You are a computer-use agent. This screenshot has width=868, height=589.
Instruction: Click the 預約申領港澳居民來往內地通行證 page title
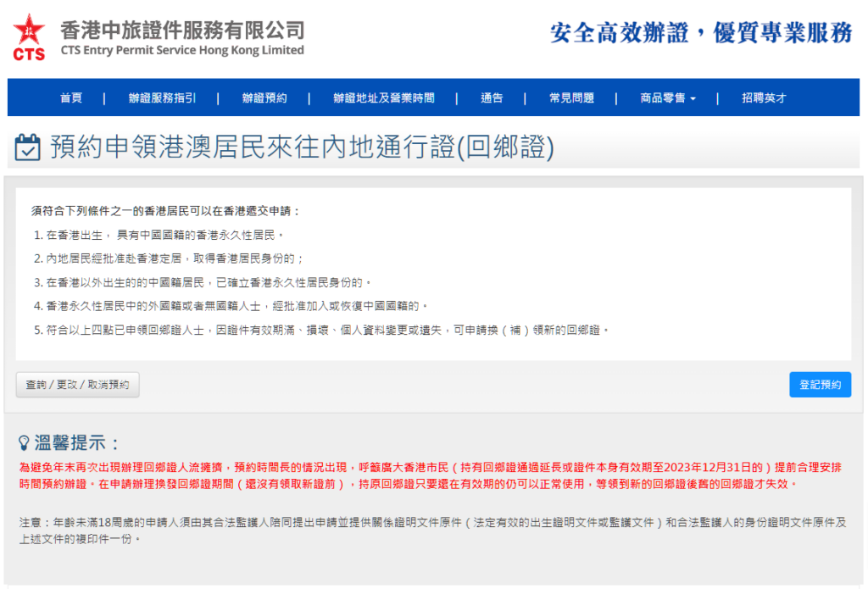pos(302,147)
